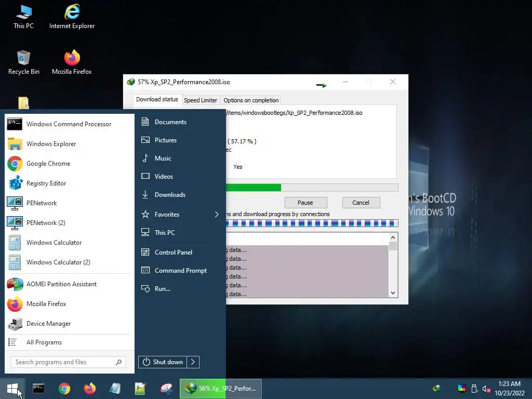Click the colorful display tray icon
The width and height of the screenshot is (532, 399).
tap(462, 389)
